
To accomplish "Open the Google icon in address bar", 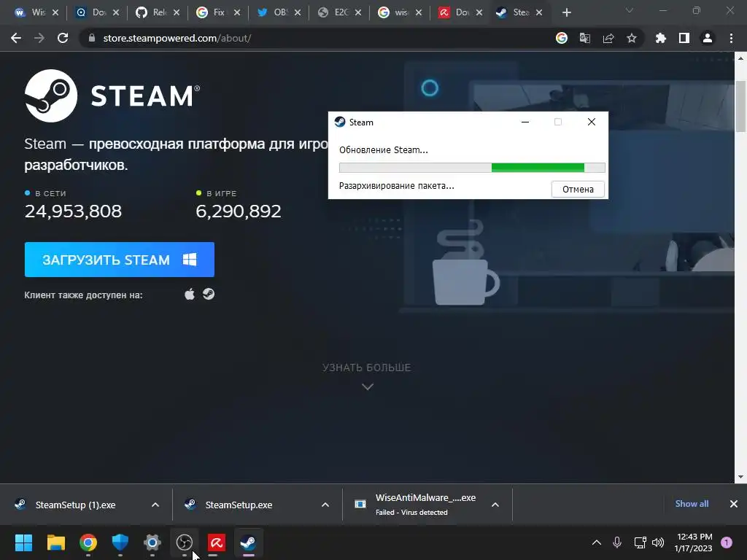I will [x=562, y=38].
